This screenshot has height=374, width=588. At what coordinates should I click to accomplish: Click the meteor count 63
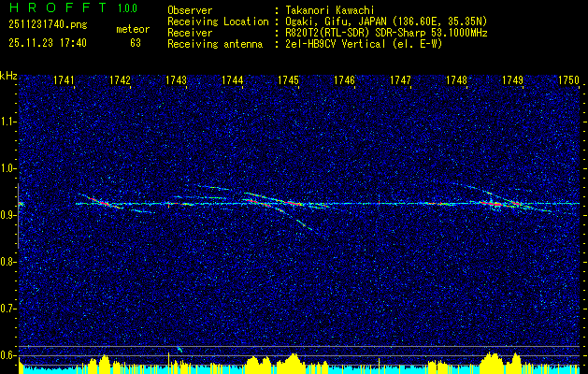click(x=136, y=43)
